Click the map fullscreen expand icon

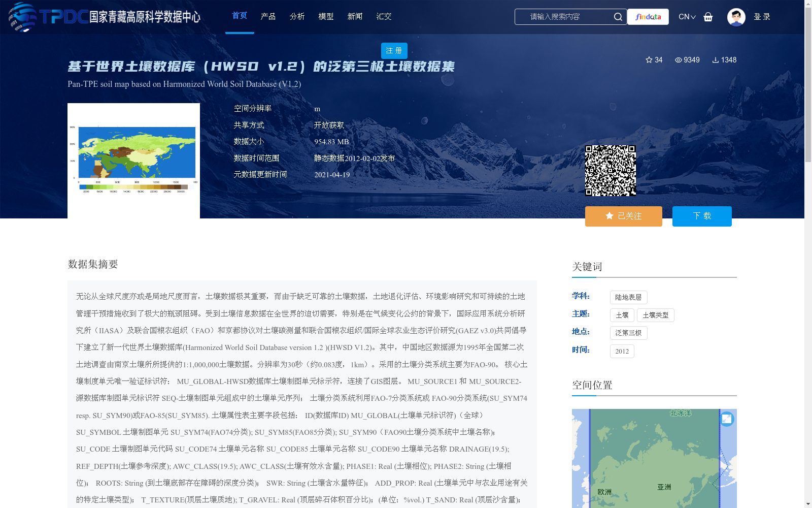pyautogui.click(x=727, y=419)
